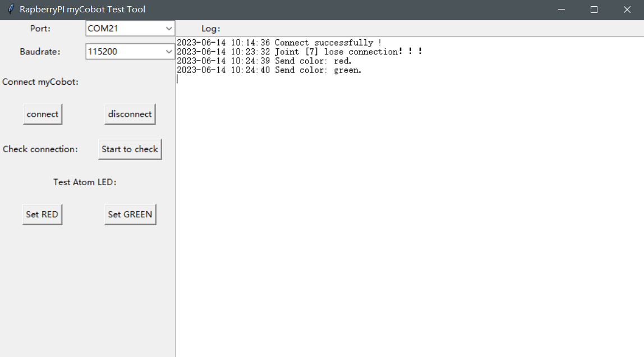
Task: Click the 'Log:' heading label
Action: tap(211, 29)
